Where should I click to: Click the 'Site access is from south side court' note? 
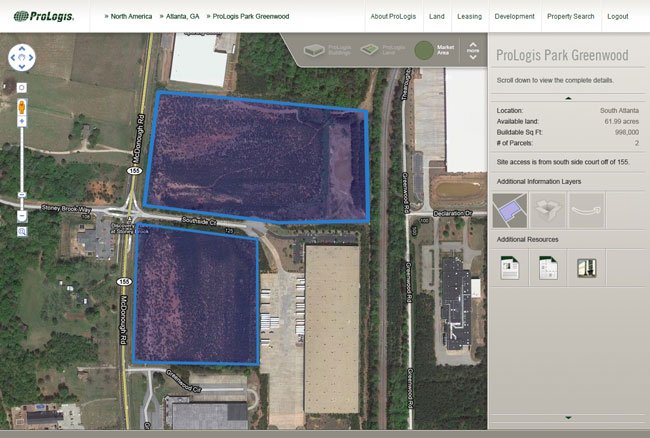(x=563, y=162)
